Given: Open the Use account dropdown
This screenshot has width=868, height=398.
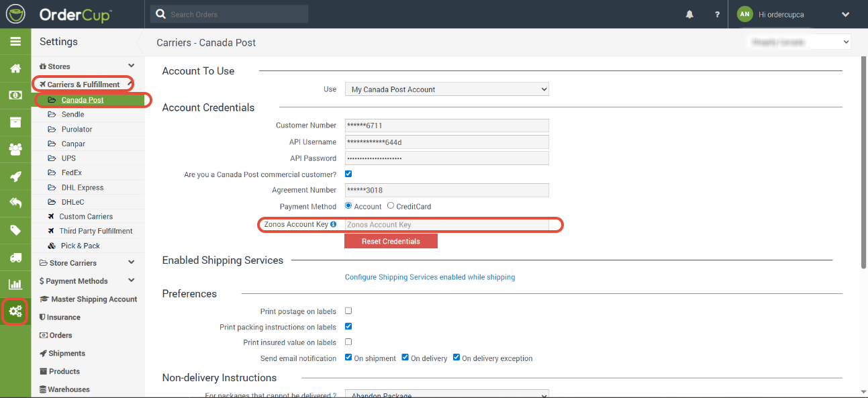Looking at the screenshot, I should 446,89.
